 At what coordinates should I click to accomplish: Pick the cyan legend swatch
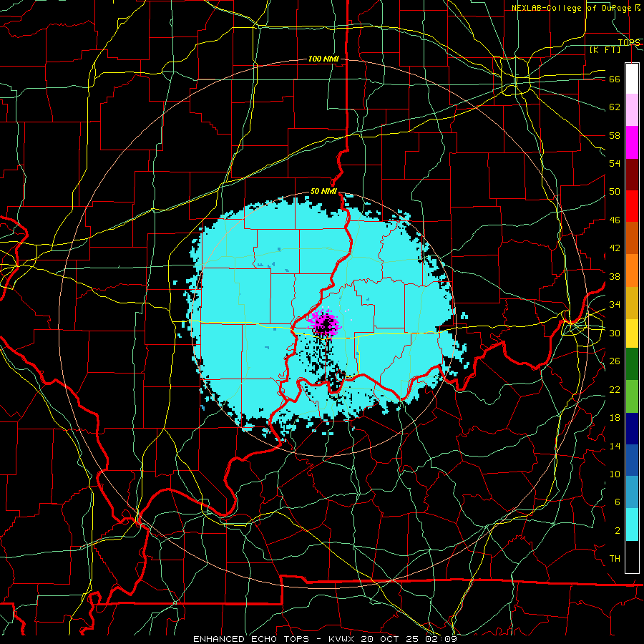point(632,525)
